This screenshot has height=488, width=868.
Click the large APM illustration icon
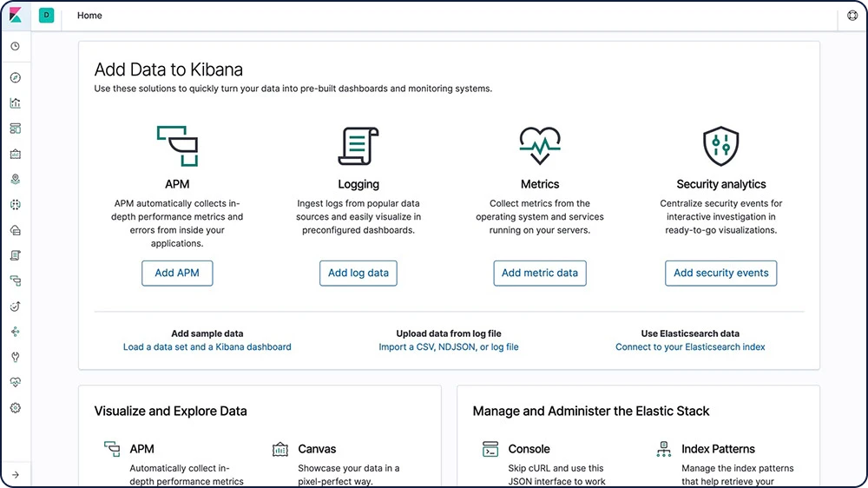coord(177,146)
